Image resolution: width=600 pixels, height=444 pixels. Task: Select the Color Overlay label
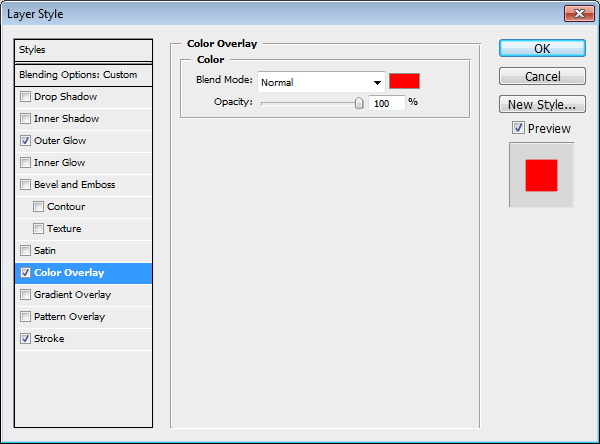coord(69,273)
